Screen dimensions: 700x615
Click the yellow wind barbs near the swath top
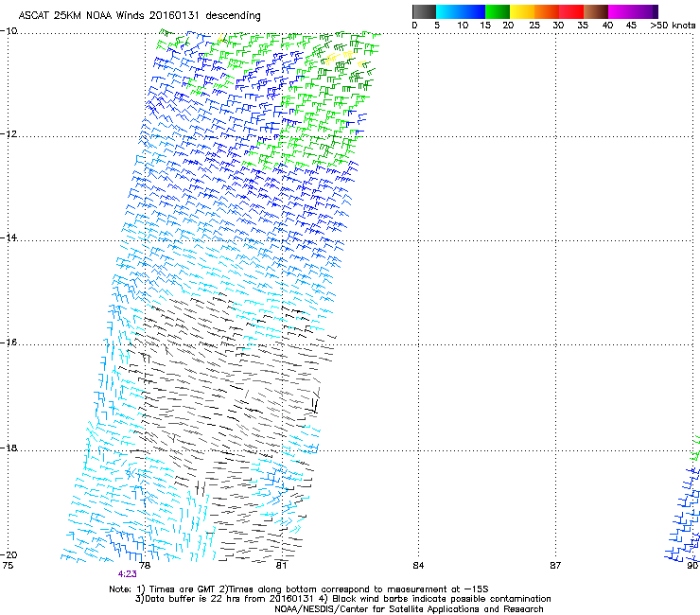coord(340,57)
